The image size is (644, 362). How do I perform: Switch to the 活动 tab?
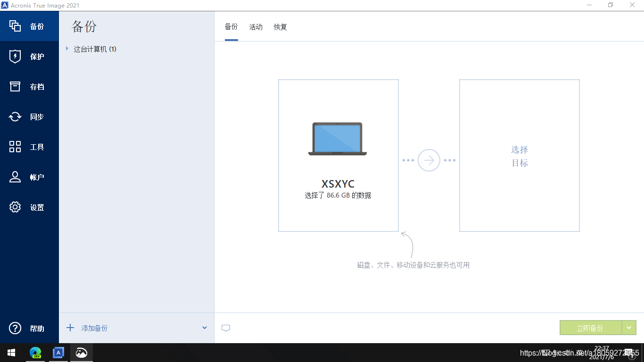click(256, 27)
